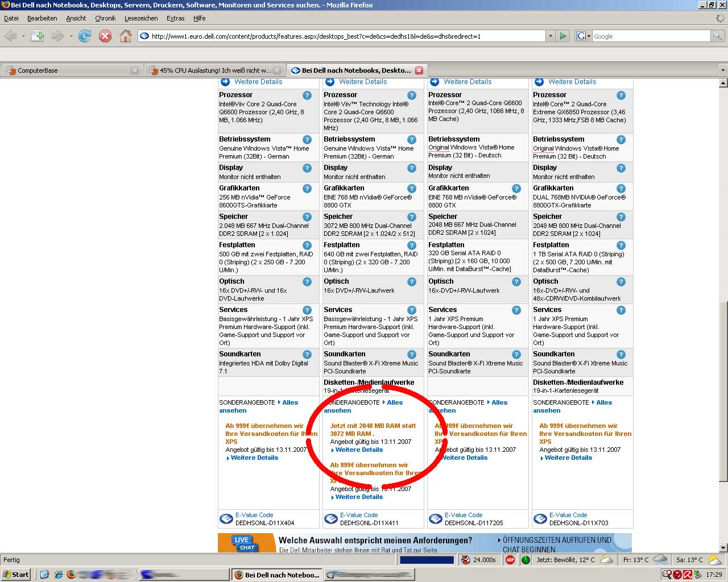Open the list-all-tabs dropdown arrow
The height and width of the screenshot is (582, 728).
(723, 70)
